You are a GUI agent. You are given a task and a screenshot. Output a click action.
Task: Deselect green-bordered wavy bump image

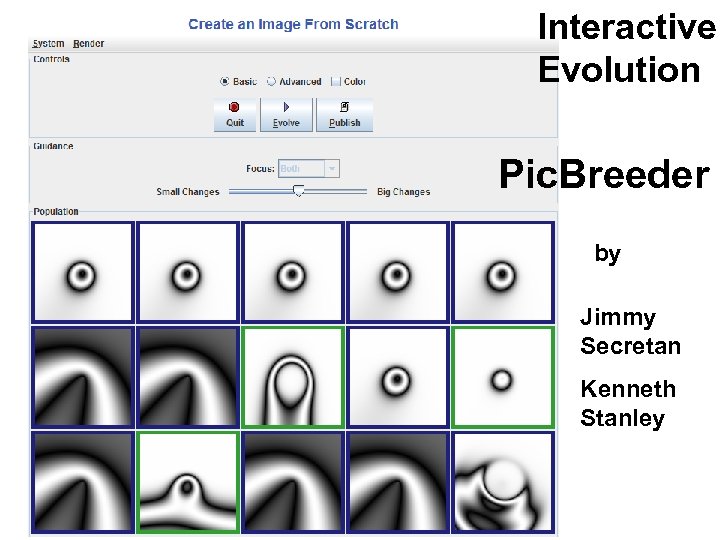click(188, 482)
